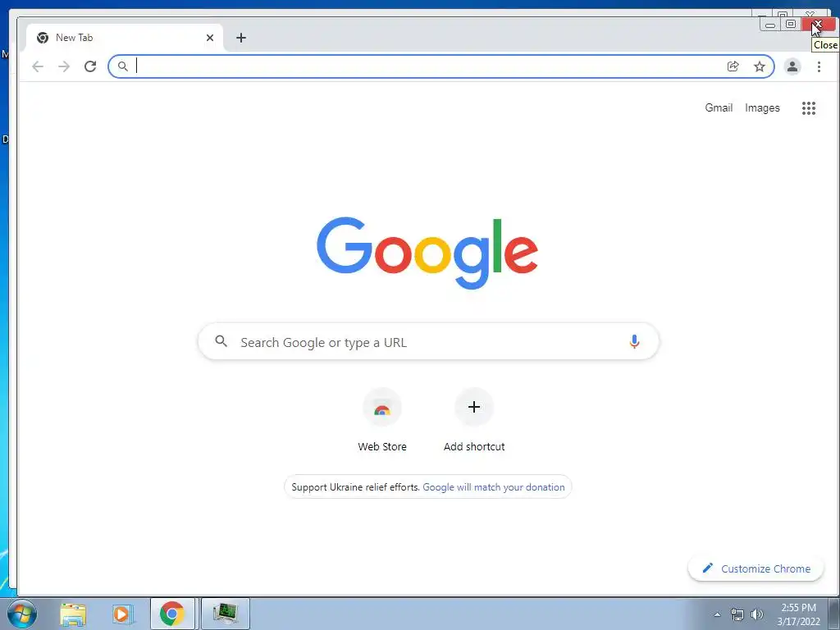The height and width of the screenshot is (630, 840).
Task: Open the Web Store shortcut
Action: (382, 409)
